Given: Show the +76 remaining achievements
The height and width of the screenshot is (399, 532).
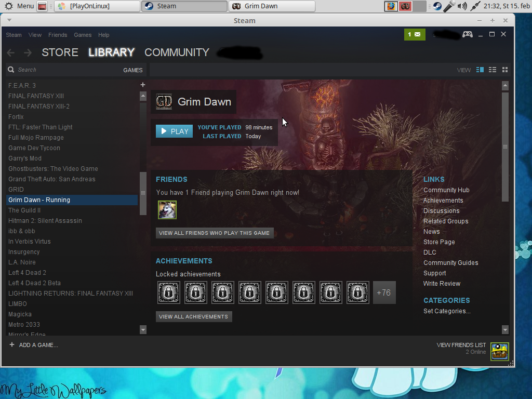Looking at the screenshot, I should click(x=384, y=292).
